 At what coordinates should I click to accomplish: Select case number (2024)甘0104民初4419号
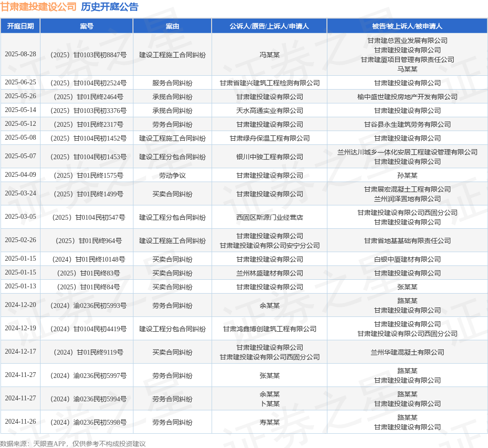[88, 329]
